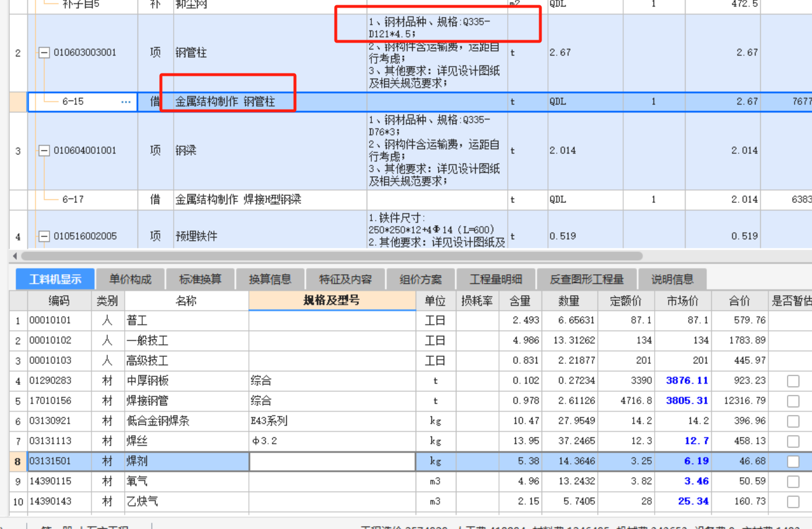Click the market price 3876.11 for 中厚钢板
The width and height of the screenshot is (812, 529).
click(x=687, y=381)
